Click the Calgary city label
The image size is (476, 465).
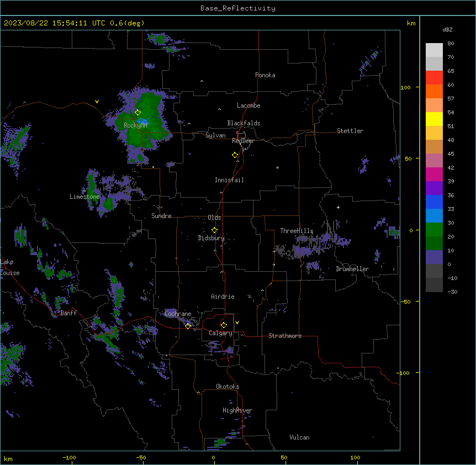pos(220,333)
